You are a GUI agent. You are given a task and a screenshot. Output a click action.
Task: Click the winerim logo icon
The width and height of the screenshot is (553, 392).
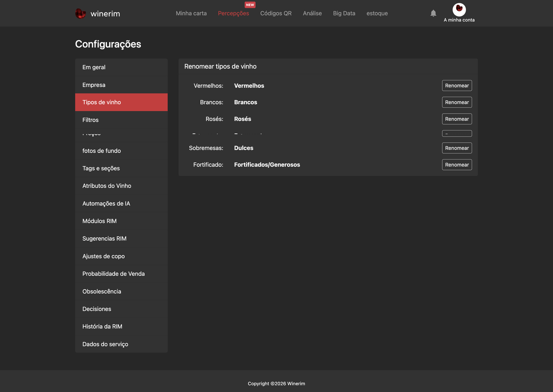(x=80, y=14)
